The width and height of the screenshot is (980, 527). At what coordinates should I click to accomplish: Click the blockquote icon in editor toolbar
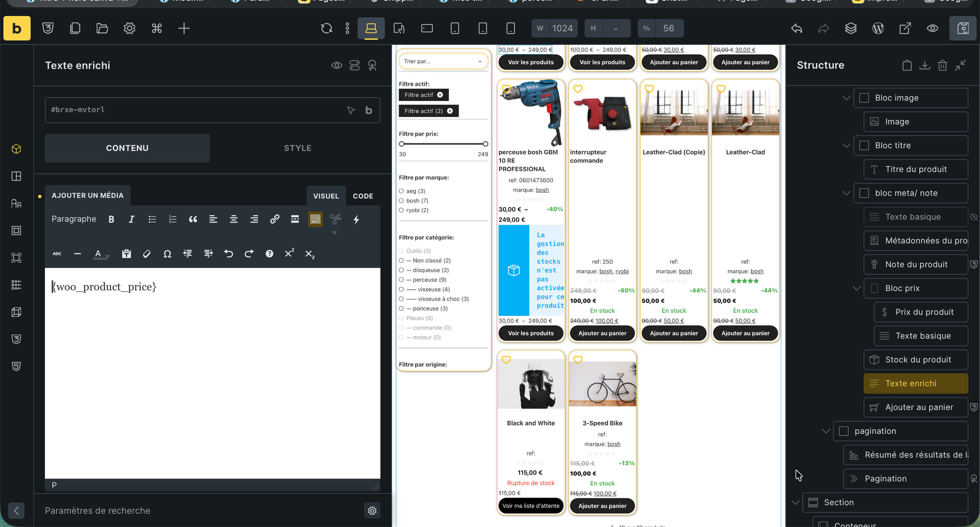(x=193, y=219)
